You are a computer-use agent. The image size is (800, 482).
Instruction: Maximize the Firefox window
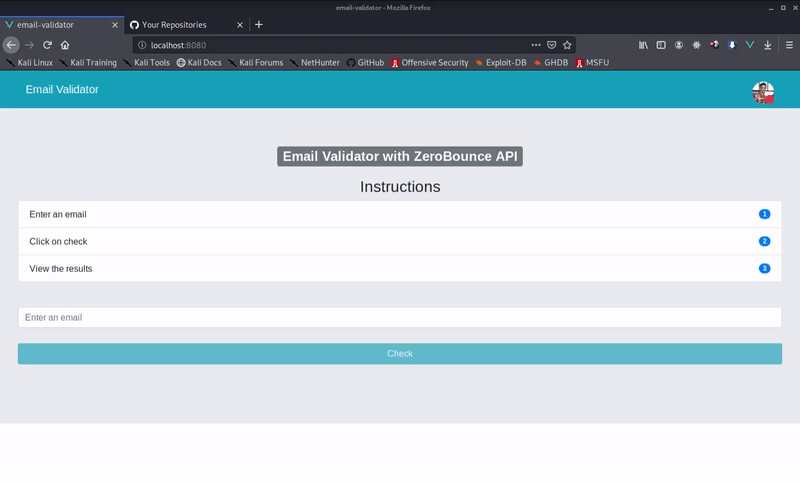coord(783,8)
